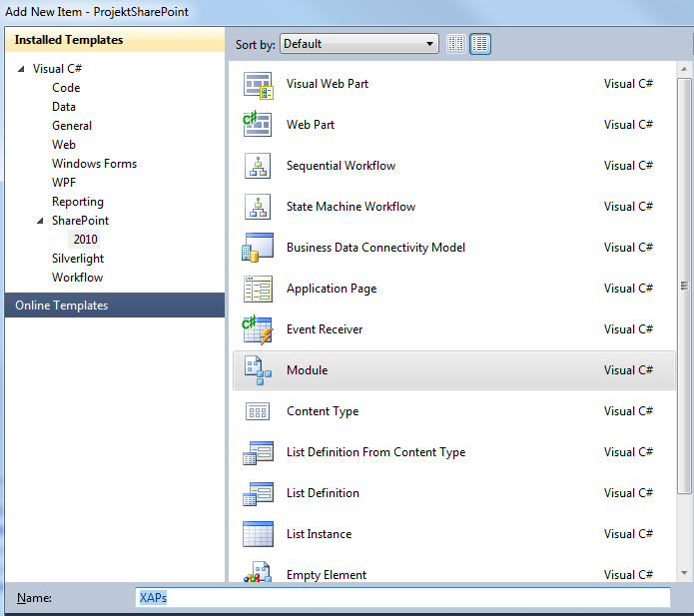Select the 'List Instance' label

(x=320, y=534)
